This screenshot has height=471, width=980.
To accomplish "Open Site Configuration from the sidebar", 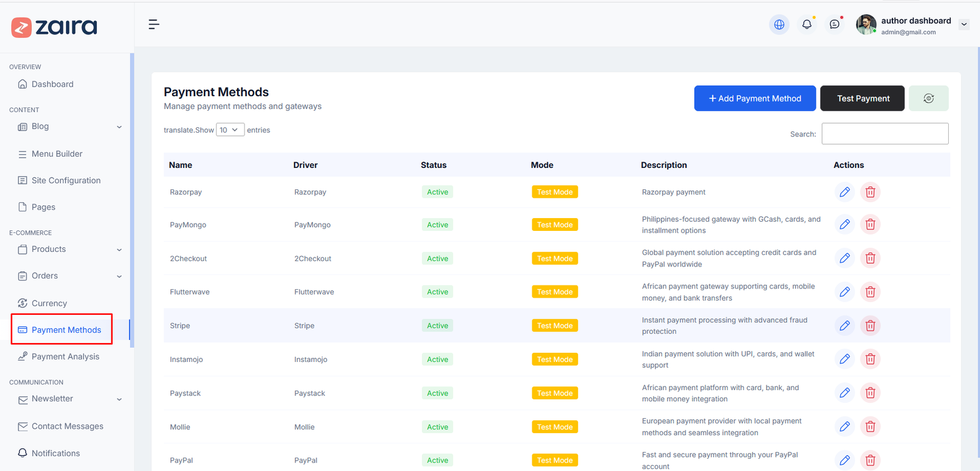I will point(66,181).
